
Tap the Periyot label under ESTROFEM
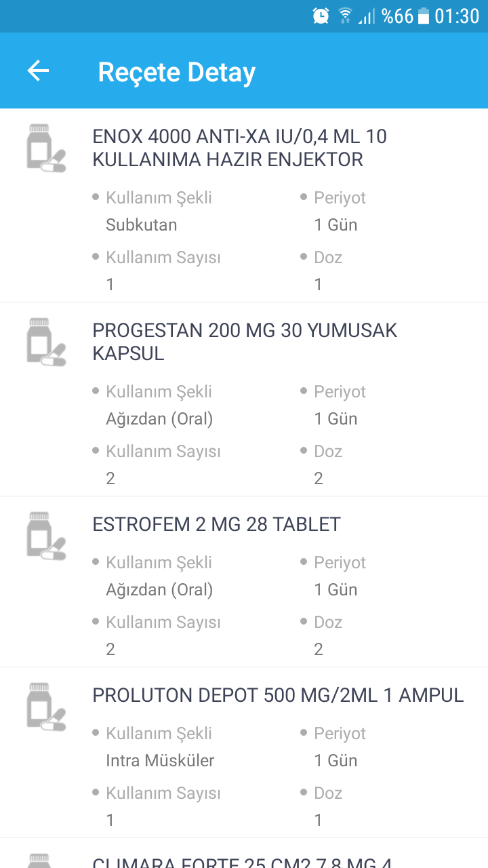coord(340,563)
